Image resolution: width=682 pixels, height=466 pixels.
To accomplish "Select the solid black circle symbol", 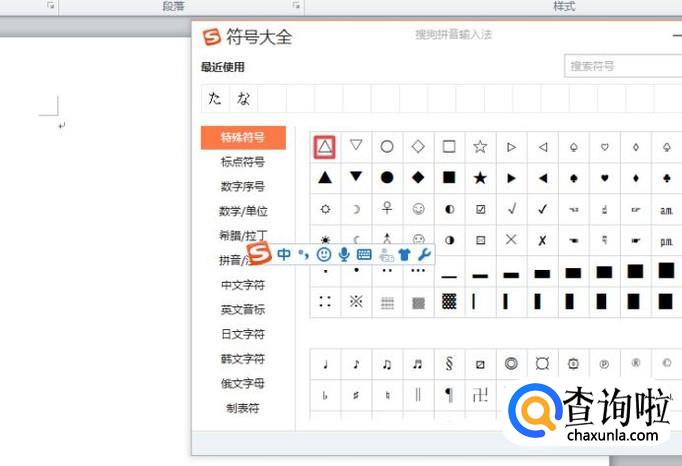I will coord(387,178).
